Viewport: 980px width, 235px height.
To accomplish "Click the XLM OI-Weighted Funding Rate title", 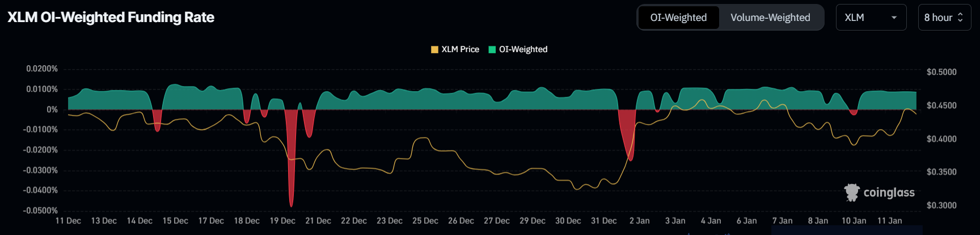I will pos(111,18).
